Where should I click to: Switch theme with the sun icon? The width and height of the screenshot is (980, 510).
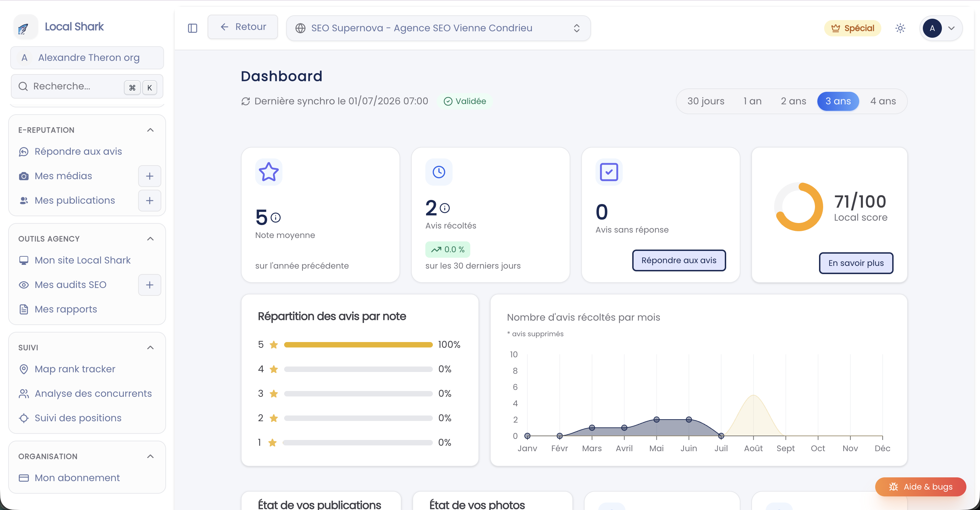[900, 28]
